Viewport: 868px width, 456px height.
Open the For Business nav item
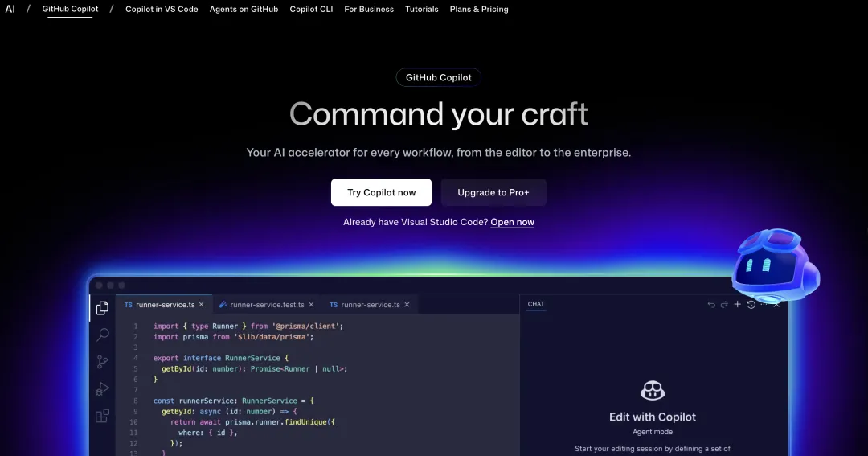[369, 10]
